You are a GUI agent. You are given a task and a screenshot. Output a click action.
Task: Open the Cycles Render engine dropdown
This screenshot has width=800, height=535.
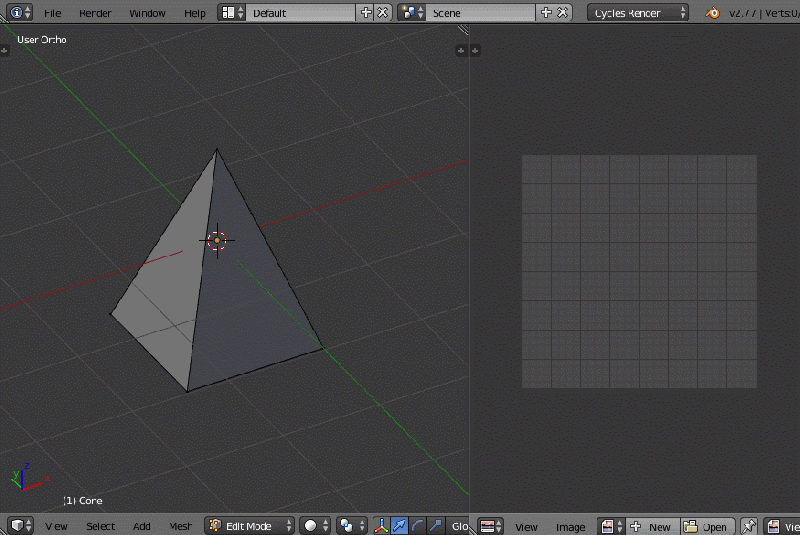pos(638,13)
